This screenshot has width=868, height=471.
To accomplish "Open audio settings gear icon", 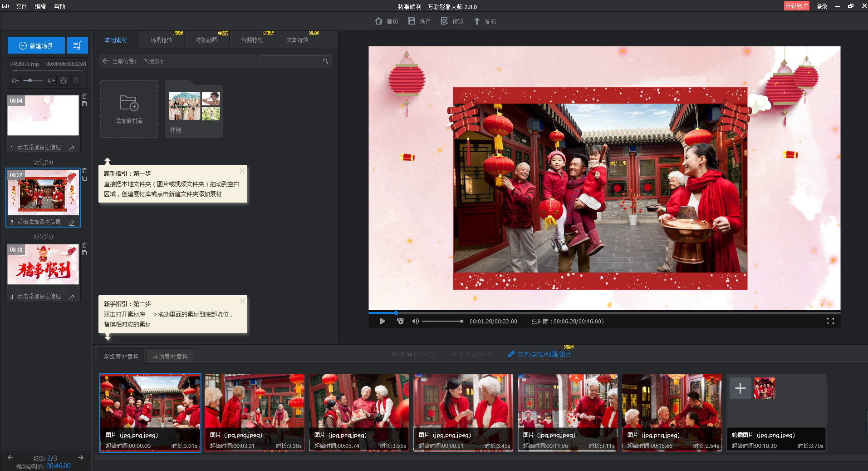I will point(64,80).
